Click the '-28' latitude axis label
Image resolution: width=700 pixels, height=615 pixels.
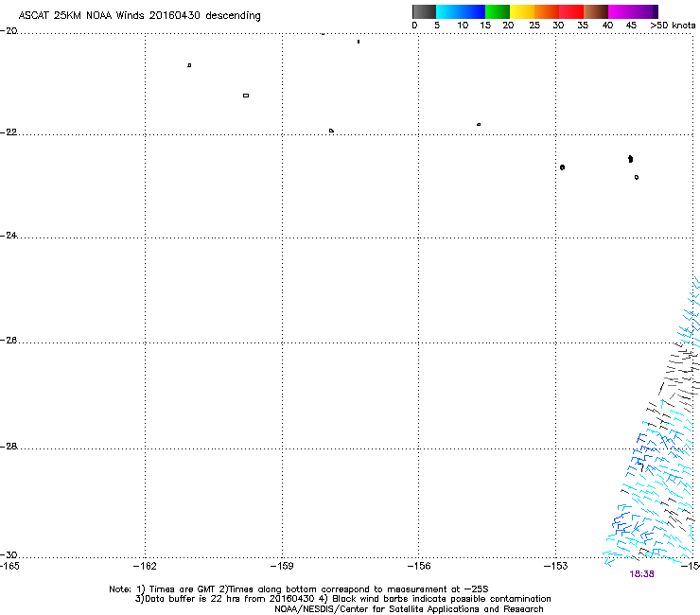pyautogui.click(x=9, y=447)
